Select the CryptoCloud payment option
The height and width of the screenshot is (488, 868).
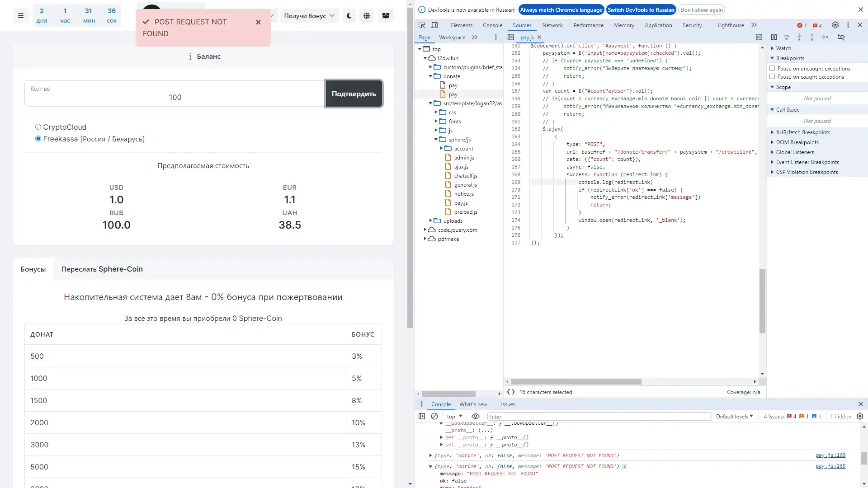[x=38, y=127]
